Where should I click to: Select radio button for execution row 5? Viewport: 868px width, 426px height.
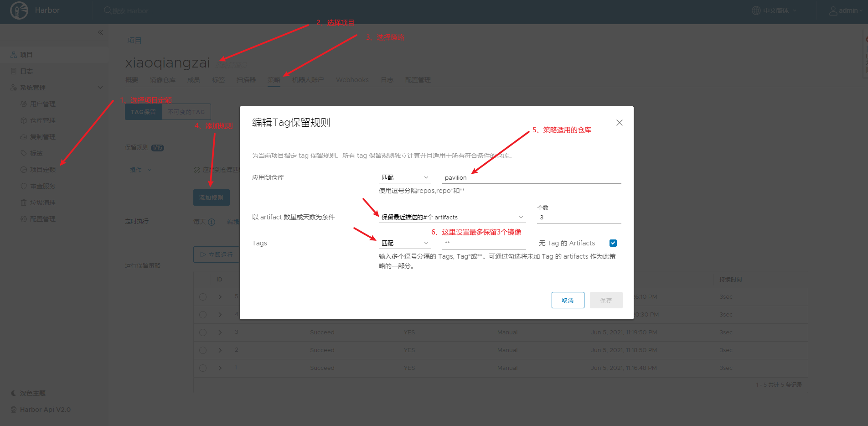[203, 297]
